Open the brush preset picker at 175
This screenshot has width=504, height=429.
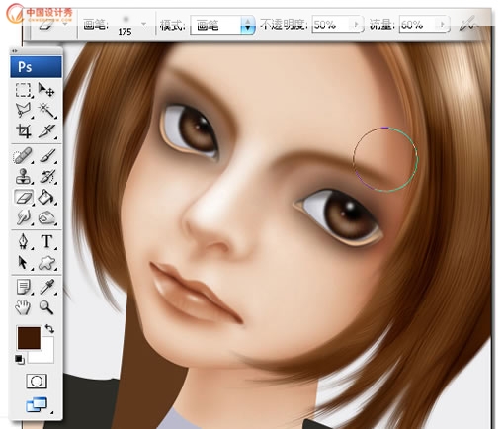[x=143, y=24]
